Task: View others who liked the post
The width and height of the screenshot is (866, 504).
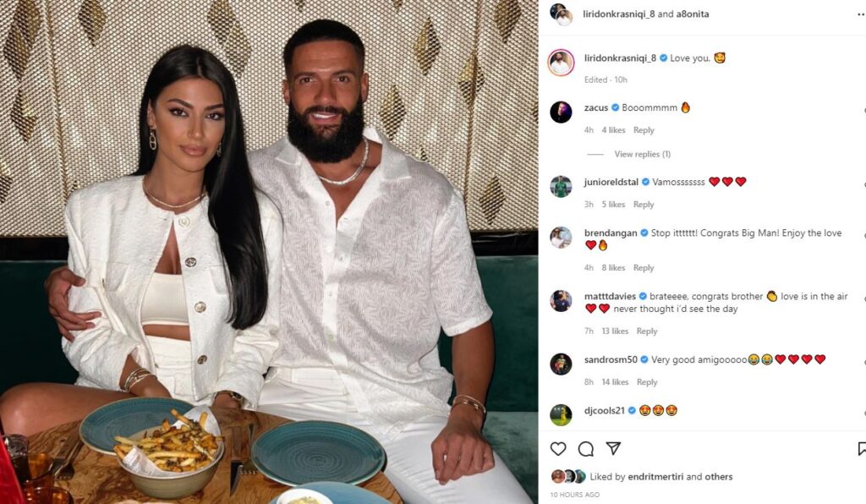Action: click(719, 477)
